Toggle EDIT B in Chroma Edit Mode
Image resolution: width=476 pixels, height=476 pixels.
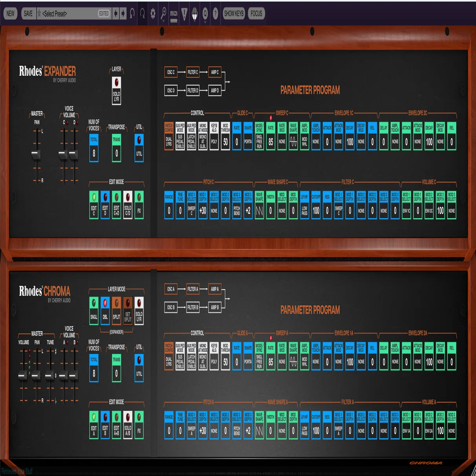pos(105,425)
